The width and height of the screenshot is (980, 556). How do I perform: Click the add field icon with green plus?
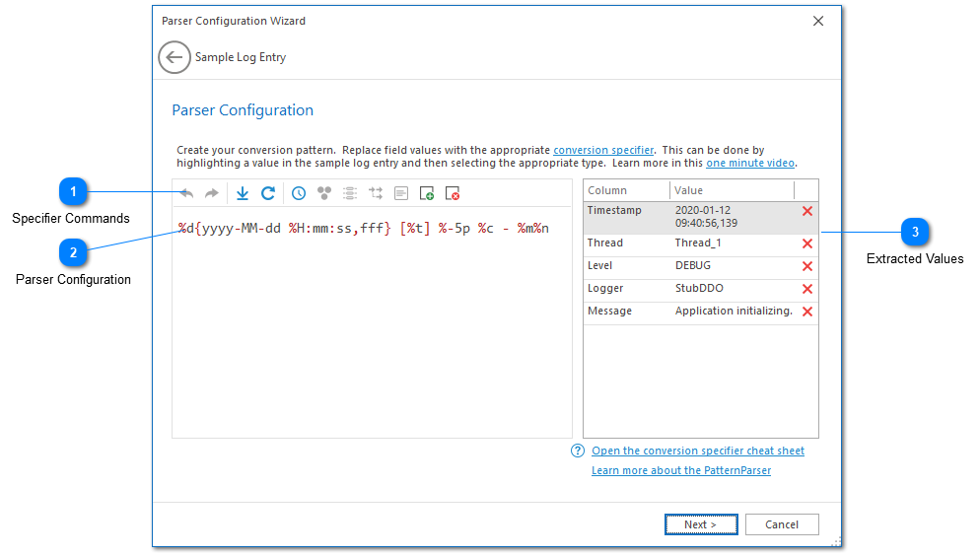click(427, 193)
